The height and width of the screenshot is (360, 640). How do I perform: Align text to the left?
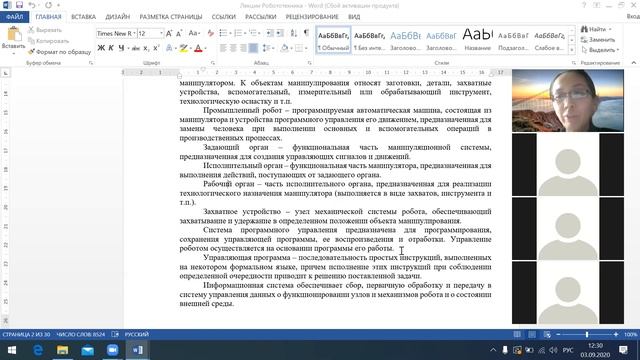pos(223,48)
